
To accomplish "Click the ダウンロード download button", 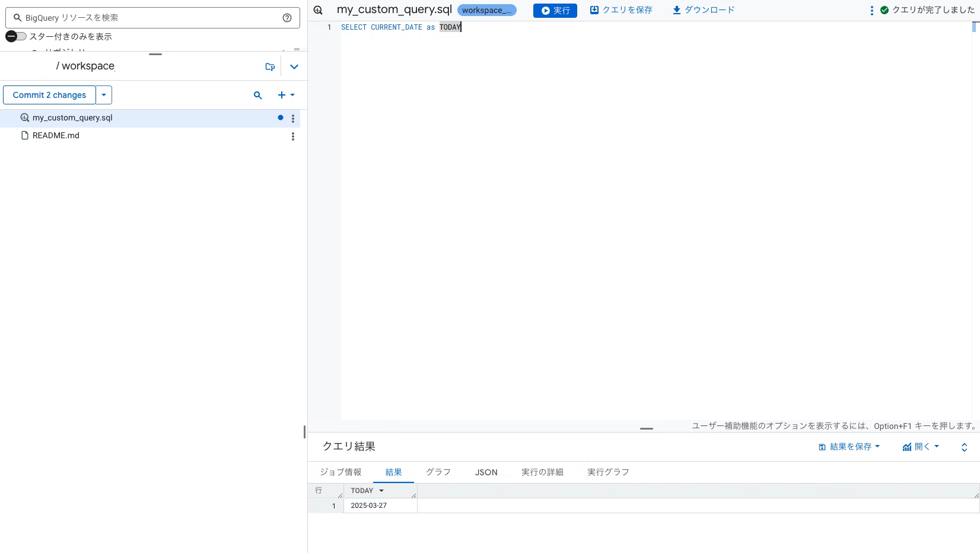I will click(704, 10).
